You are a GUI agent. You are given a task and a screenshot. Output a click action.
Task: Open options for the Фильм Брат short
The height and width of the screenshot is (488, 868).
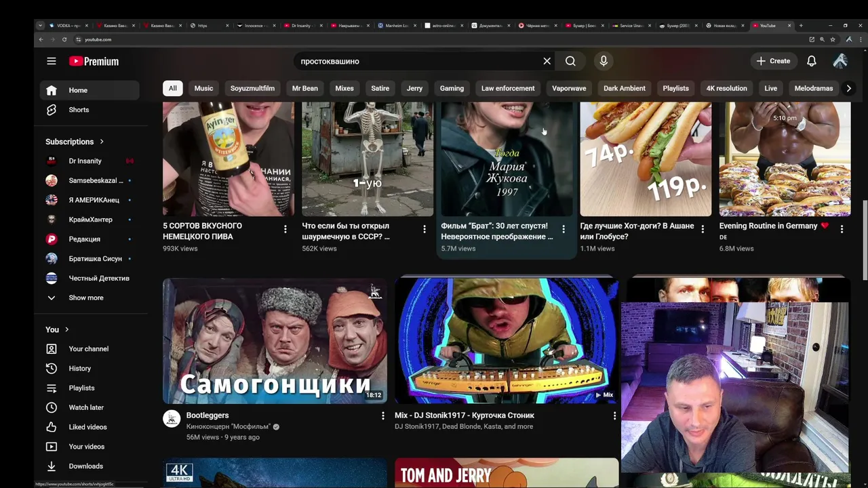click(564, 229)
